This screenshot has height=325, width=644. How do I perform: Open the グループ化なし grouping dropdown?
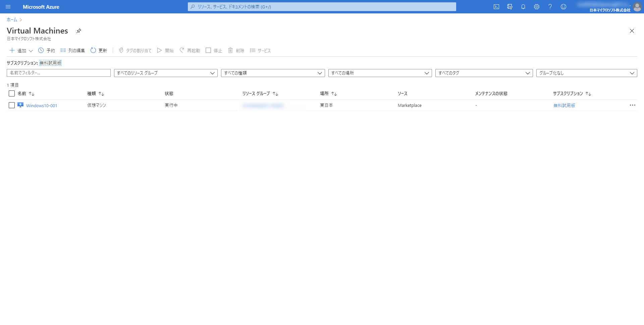[587, 73]
